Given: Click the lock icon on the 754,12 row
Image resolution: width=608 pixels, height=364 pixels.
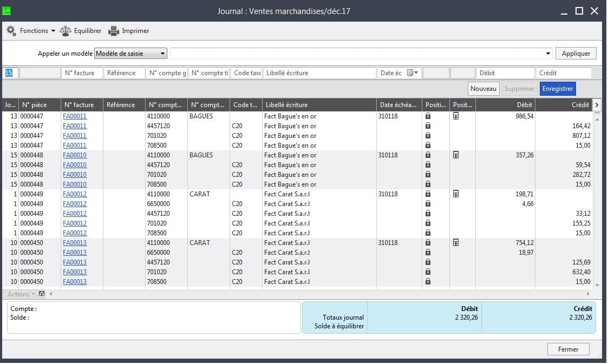Looking at the screenshot, I should coord(428,243).
